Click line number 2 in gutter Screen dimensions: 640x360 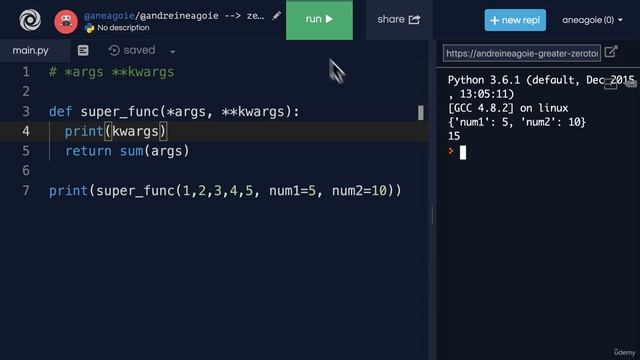point(26,92)
